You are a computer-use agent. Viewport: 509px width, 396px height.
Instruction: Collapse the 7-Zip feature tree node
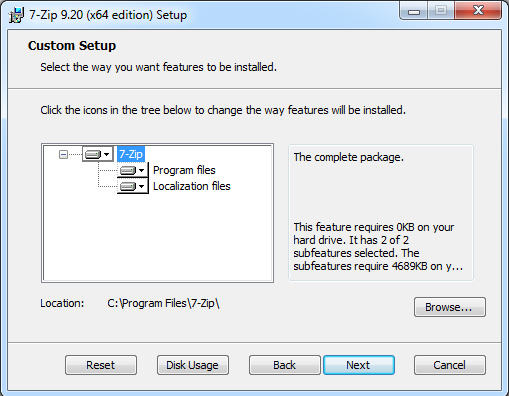pyautogui.click(x=63, y=154)
